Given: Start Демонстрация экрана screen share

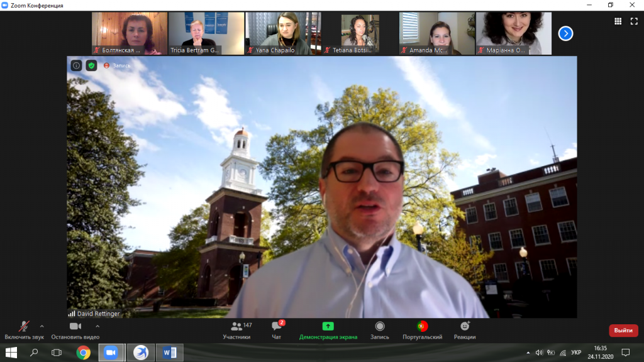Looking at the screenshot, I should pos(328,331).
